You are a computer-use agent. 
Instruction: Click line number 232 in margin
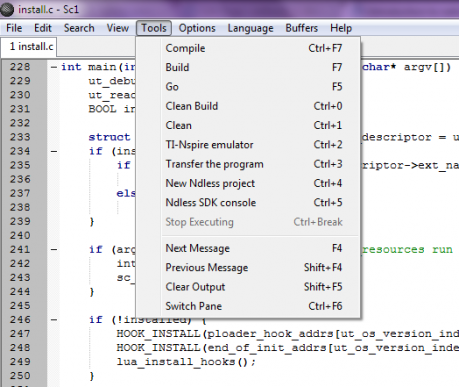pos(20,123)
